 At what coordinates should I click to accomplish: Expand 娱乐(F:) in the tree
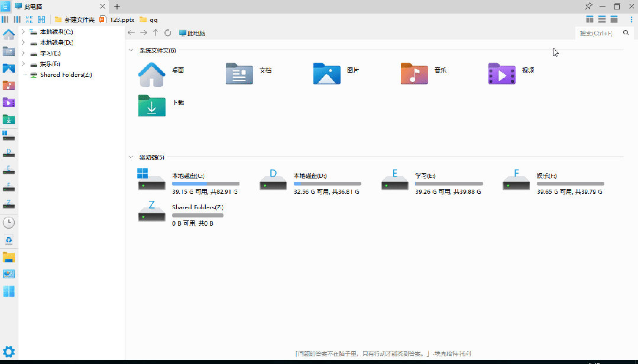pyautogui.click(x=23, y=64)
